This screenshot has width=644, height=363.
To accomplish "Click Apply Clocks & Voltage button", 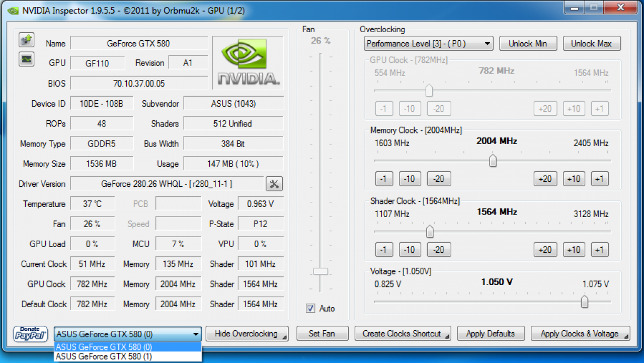I will pyautogui.click(x=580, y=333).
